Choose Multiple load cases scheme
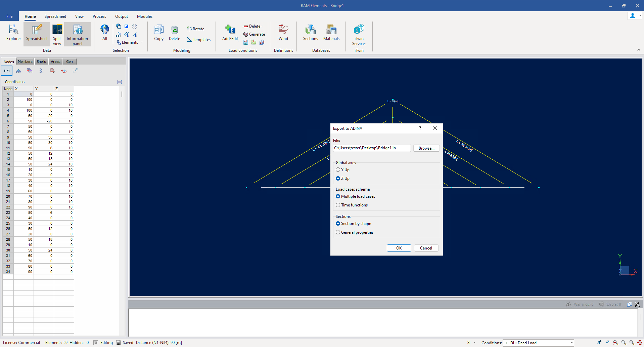 pyautogui.click(x=356, y=196)
